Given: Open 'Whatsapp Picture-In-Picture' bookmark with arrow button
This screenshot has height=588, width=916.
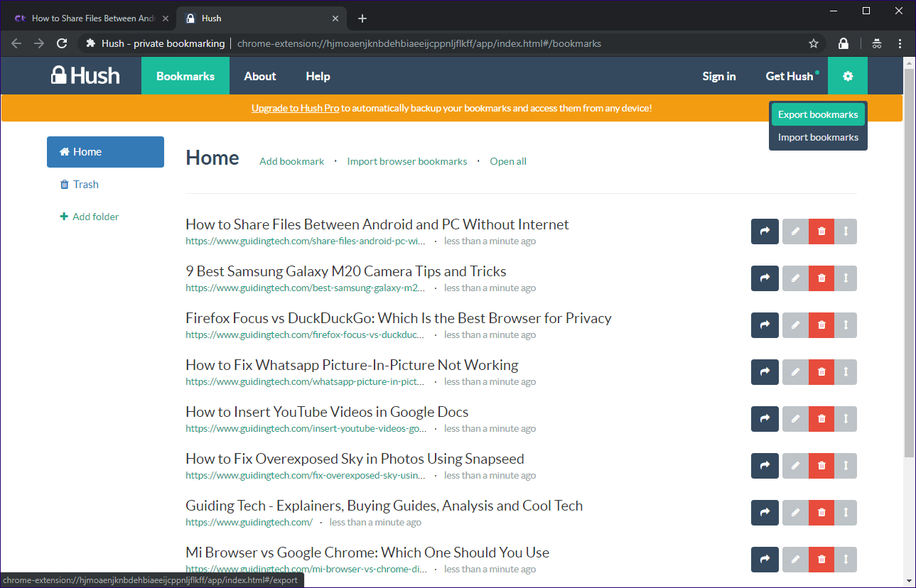Looking at the screenshot, I should 765,372.
